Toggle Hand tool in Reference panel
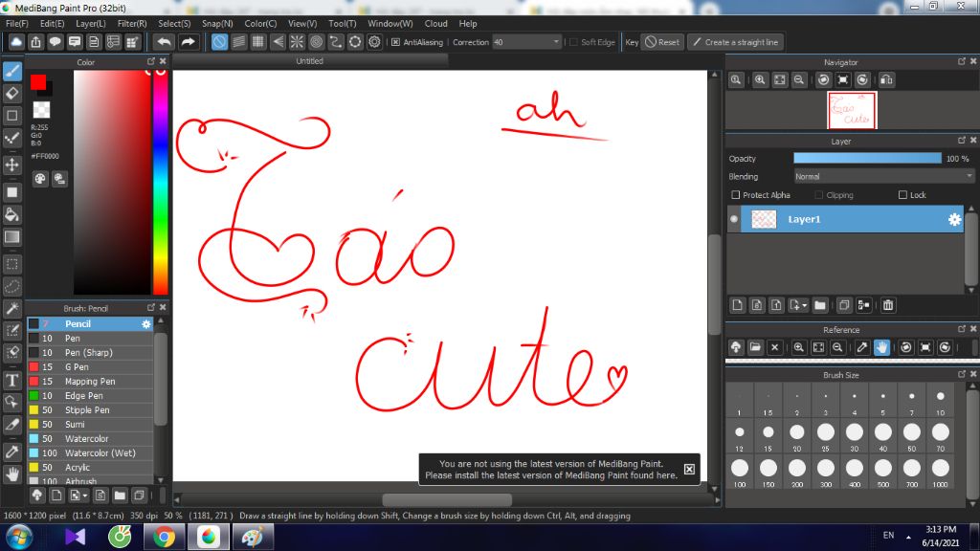The width and height of the screenshot is (980, 551). 881,347
